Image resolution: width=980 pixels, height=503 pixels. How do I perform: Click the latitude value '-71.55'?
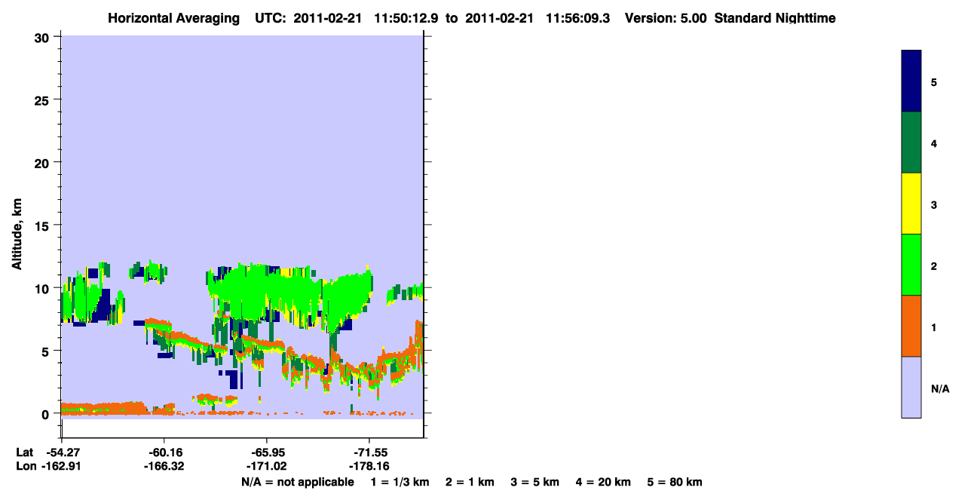pos(370,452)
